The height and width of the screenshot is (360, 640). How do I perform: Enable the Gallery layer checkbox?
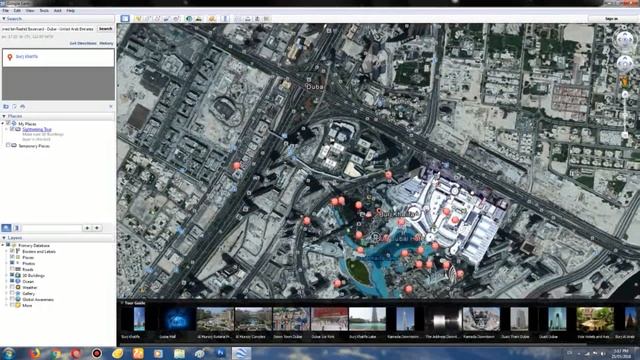[x=12, y=293]
